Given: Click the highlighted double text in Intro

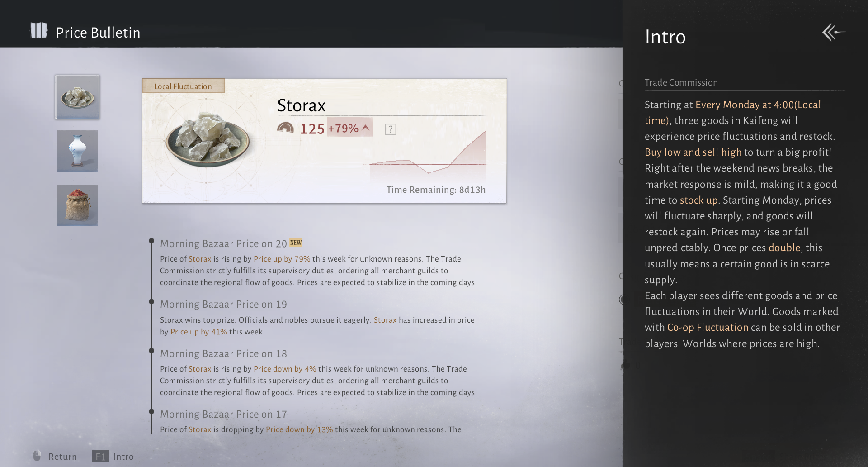Looking at the screenshot, I should [784, 248].
